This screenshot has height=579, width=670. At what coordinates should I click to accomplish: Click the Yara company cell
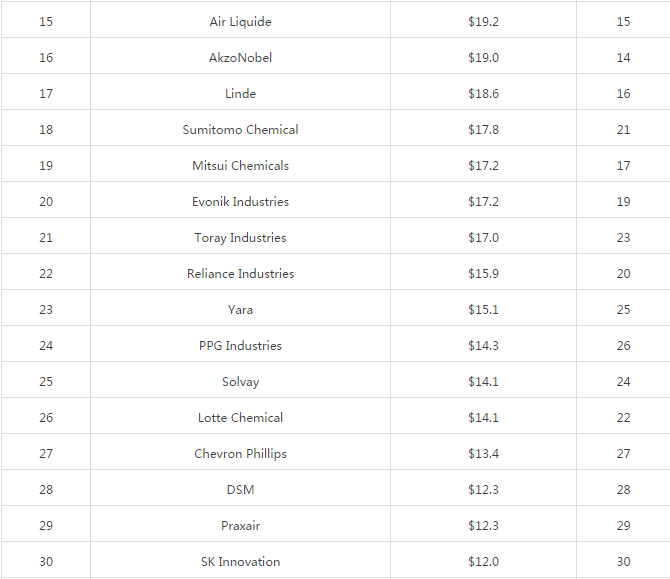pyautogui.click(x=240, y=310)
